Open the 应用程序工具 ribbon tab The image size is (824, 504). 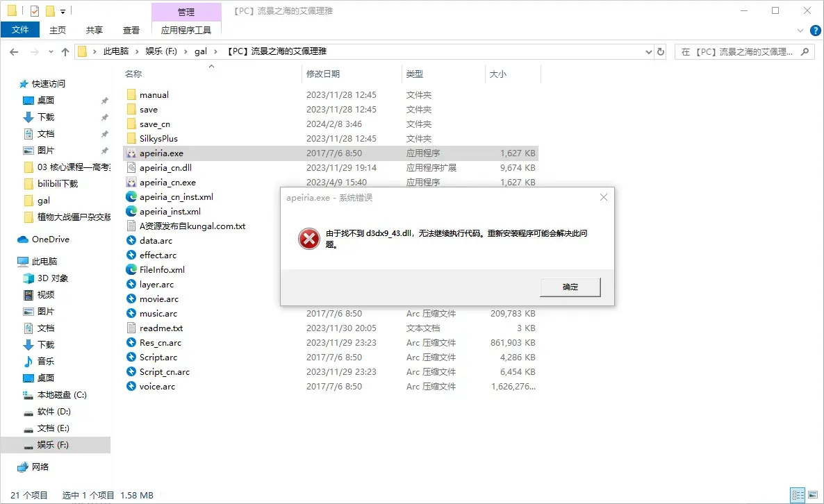click(x=186, y=30)
